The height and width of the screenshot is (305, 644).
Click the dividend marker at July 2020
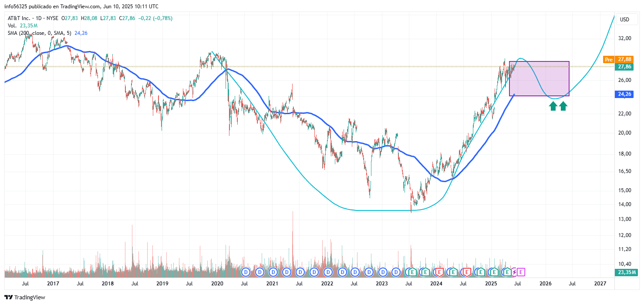point(246,272)
